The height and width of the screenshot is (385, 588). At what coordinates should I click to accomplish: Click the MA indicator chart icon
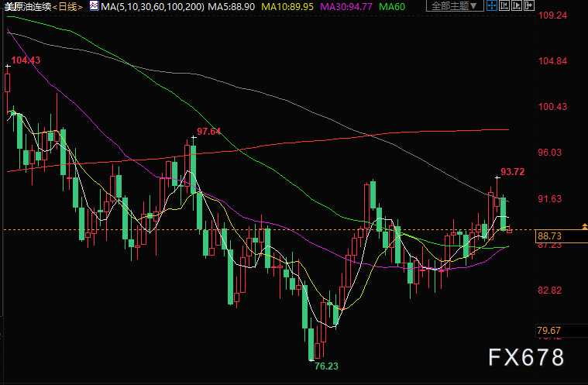[94, 6]
